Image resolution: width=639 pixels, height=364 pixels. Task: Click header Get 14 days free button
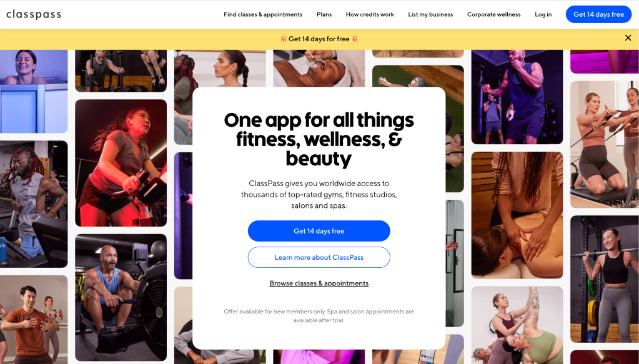[x=598, y=14]
